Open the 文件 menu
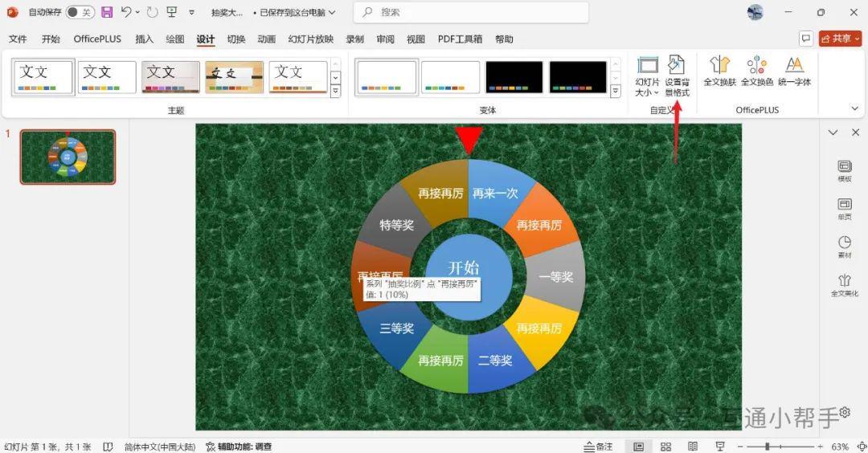Image resolution: width=868 pixels, height=453 pixels. click(x=18, y=39)
